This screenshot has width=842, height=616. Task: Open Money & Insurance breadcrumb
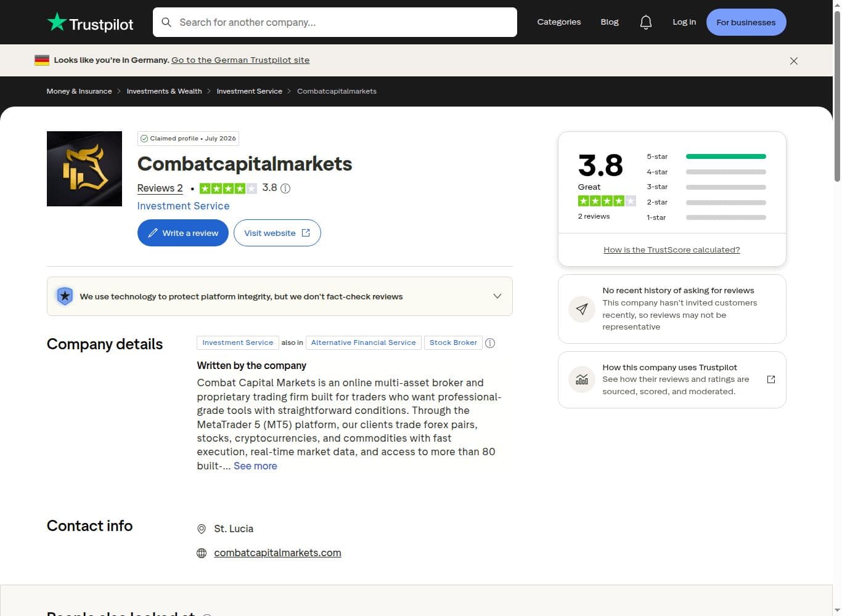[x=80, y=91]
